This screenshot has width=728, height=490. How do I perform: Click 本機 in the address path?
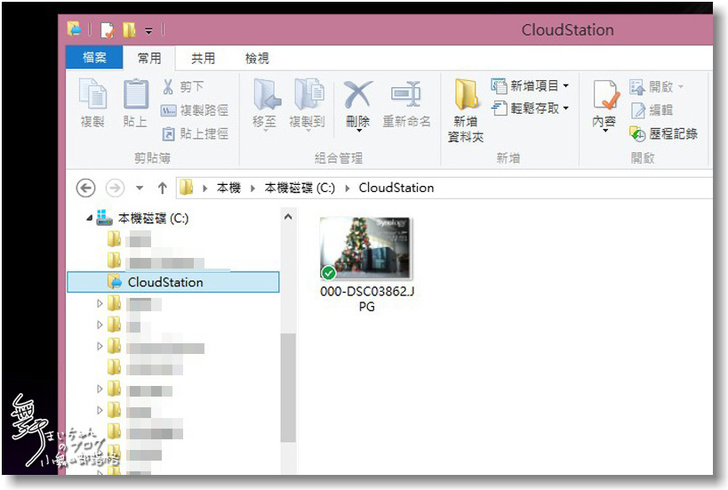(228, 188)
